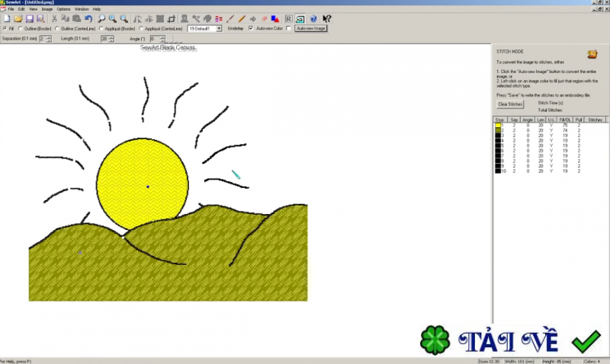
Task: Open the Image menu
Action: (x=47, y=9)
